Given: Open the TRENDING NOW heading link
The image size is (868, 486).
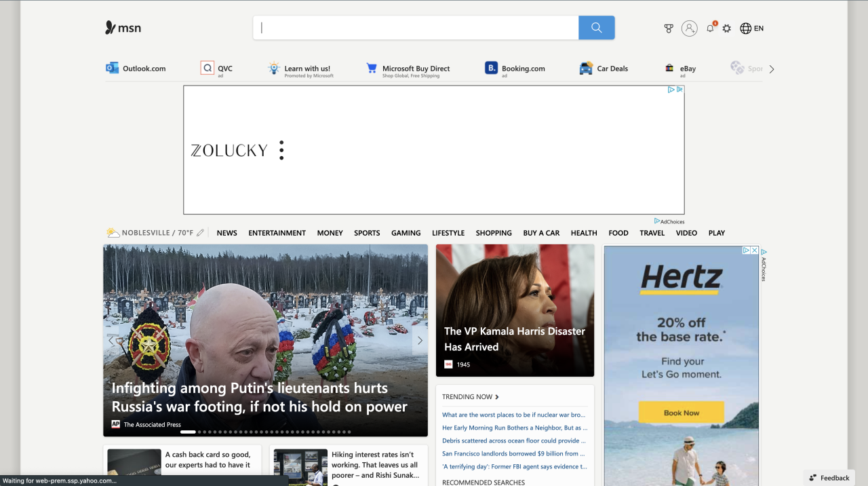Looking at the screenshot, I should pos(470,397).
